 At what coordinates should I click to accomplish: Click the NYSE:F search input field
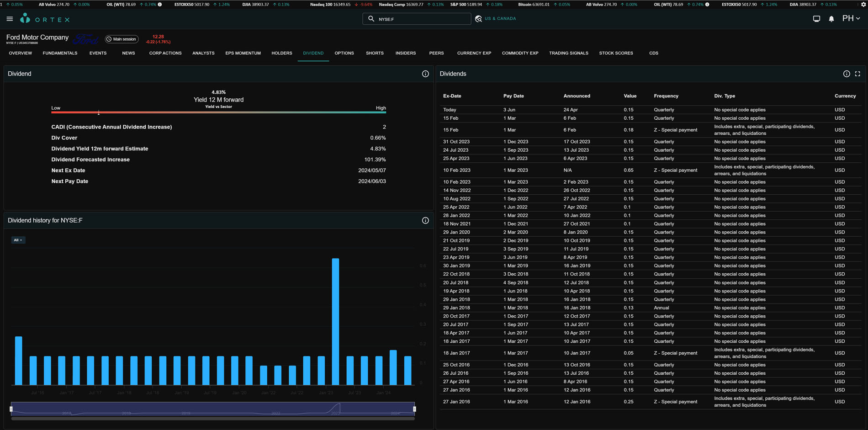420,19
